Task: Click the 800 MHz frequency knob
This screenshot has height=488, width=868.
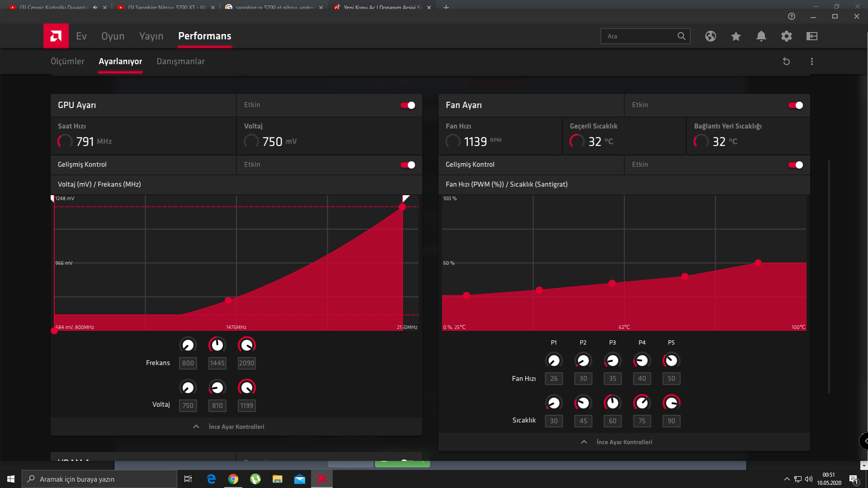Action: 188,345
